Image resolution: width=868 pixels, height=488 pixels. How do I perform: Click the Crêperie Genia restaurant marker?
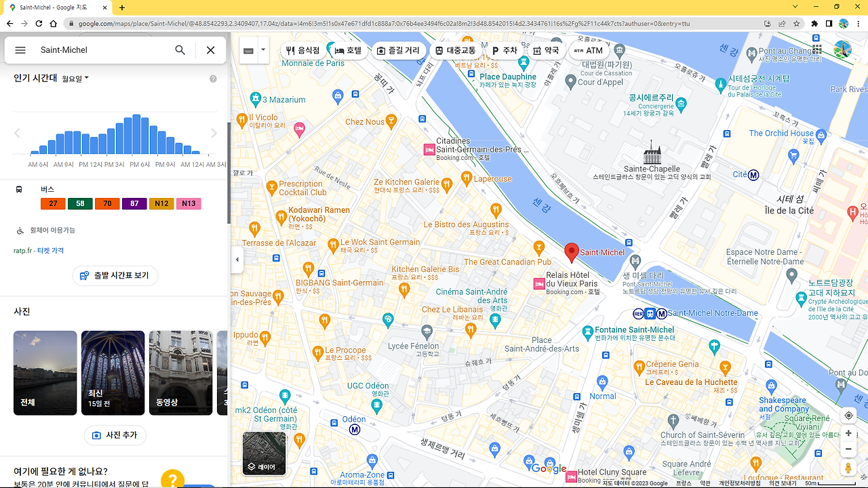point(638,367)
